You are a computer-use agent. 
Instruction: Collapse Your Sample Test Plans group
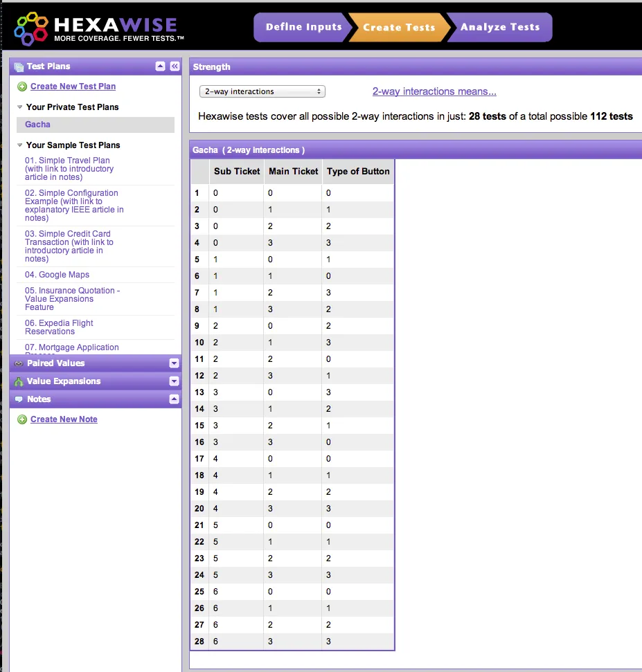[x=20, y=145]
